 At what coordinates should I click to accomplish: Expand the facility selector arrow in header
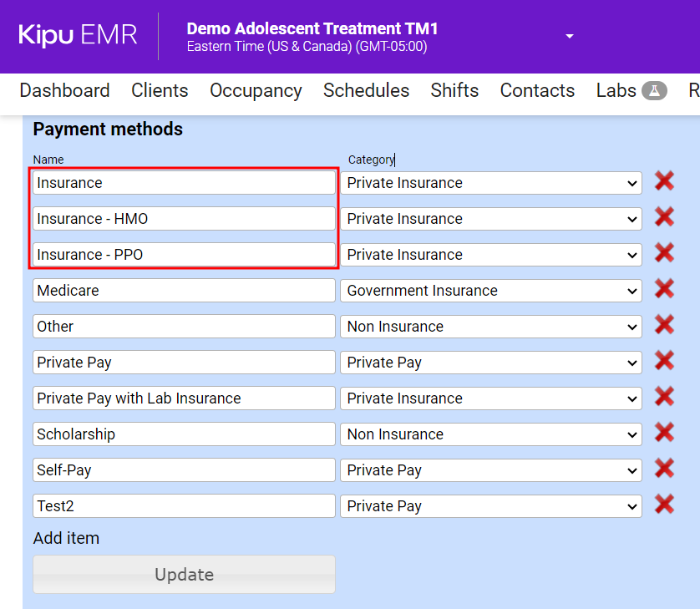coord(570,37)
